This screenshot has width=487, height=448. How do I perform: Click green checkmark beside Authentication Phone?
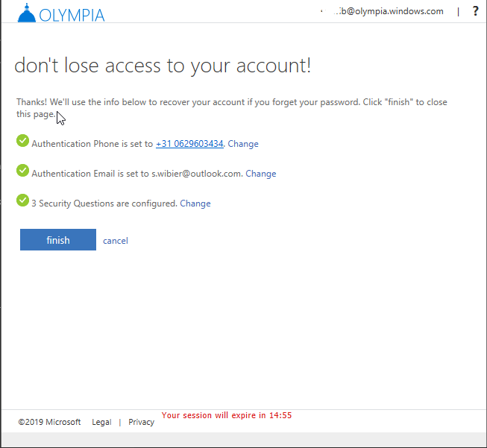22,140
